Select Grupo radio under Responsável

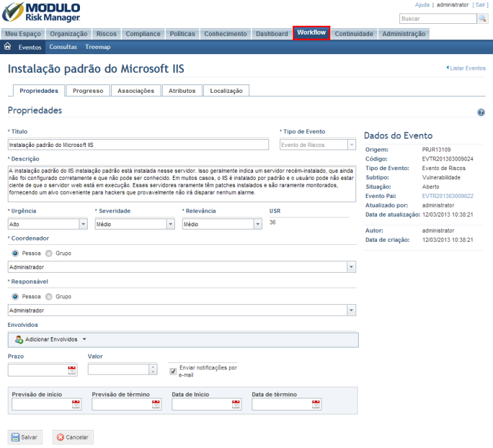coord(49,297)
